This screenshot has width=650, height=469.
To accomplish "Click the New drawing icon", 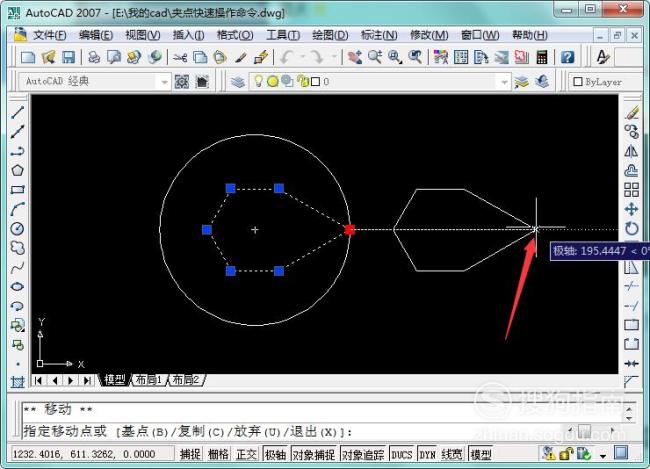I will [28, 57].
